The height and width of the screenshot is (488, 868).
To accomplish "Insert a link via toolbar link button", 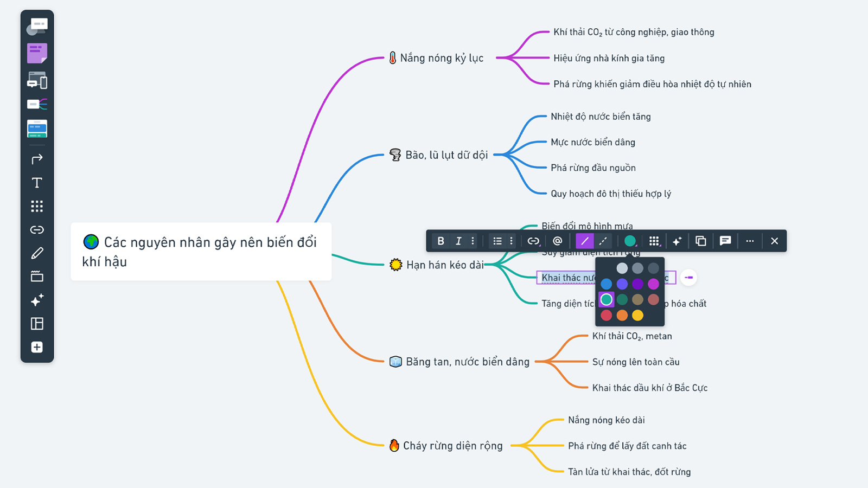I will coord(533,241).
